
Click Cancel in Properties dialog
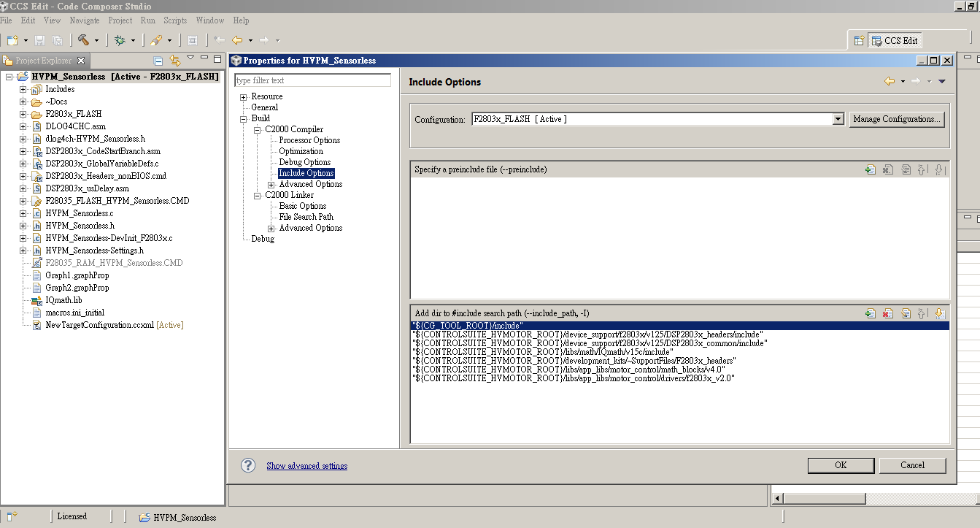pyautogui.click(x=912, y=465)
